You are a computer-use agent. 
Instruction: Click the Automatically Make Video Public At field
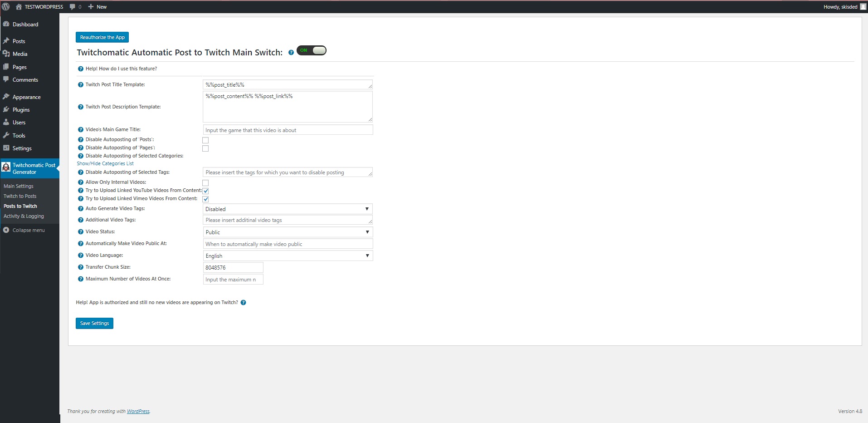click(288, 244)
